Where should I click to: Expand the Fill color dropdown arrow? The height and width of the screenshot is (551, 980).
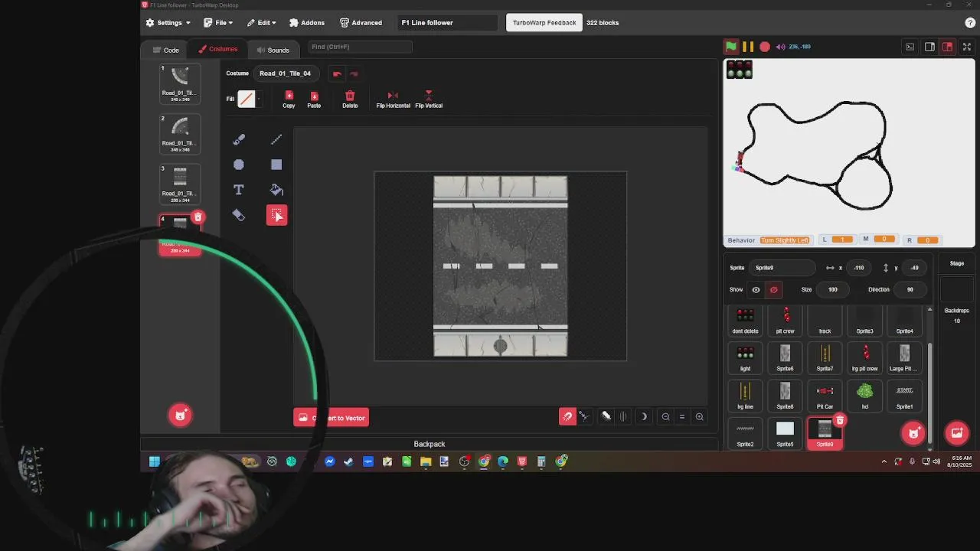point(259,99)
